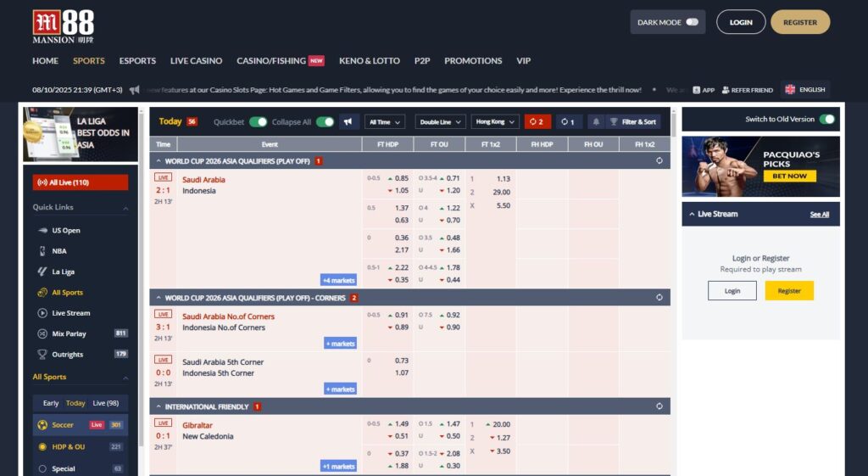Open ESPORTS in main navigation
This screenshot has width=868, height=476.
click(x=137, y=61)
